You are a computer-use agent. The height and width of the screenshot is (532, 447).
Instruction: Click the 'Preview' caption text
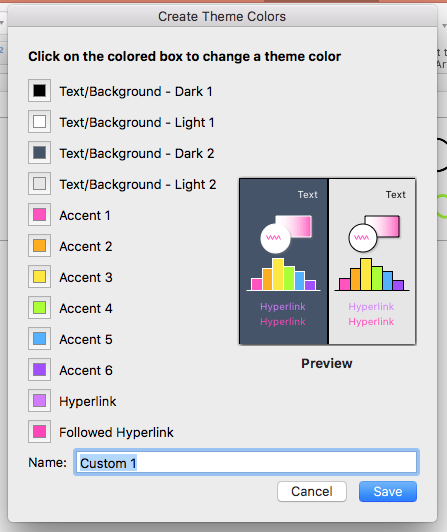327,363
